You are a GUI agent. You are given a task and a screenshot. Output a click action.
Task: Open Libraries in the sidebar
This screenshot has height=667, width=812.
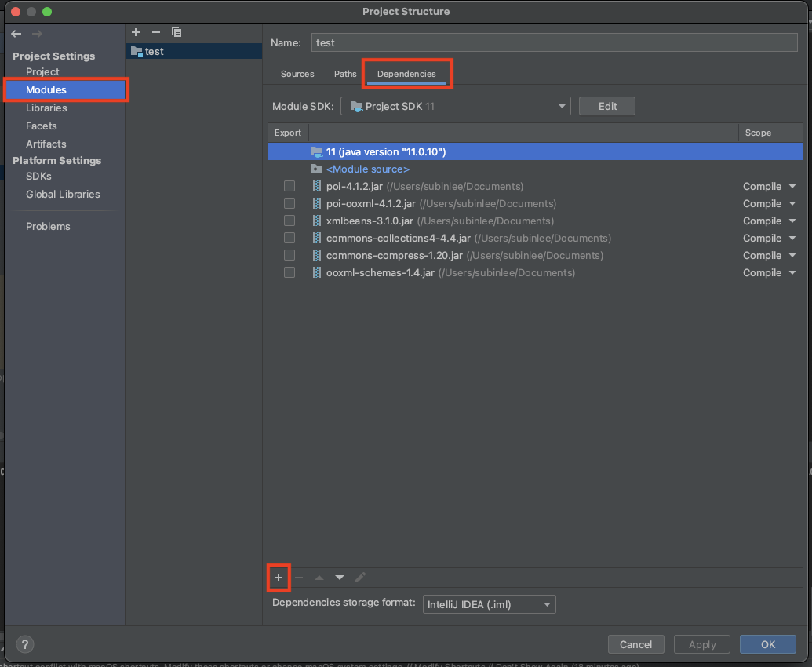[x=46, y=108]
